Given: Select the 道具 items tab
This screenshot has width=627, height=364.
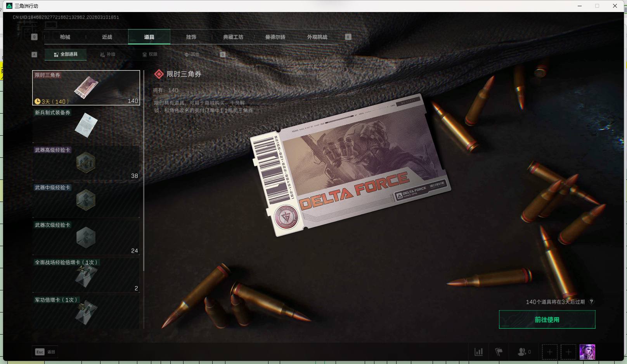Looking at the screenshot, I should pos(149,37).
